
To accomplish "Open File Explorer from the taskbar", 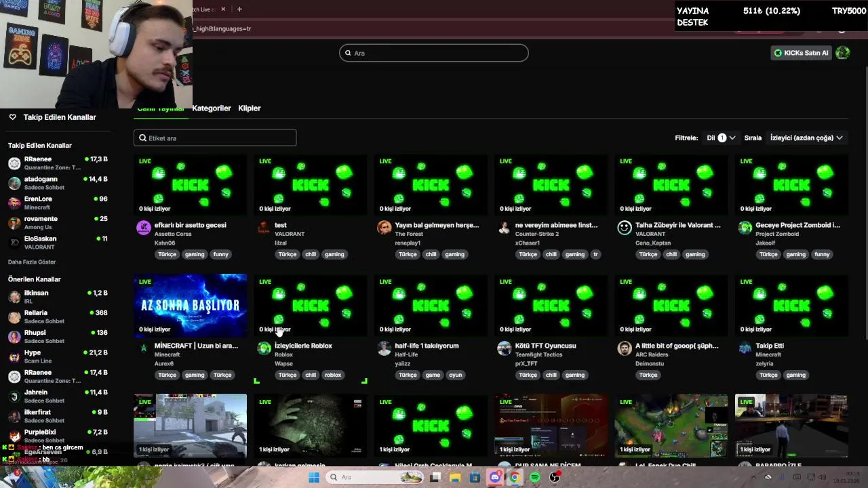I will coord(455,477).
